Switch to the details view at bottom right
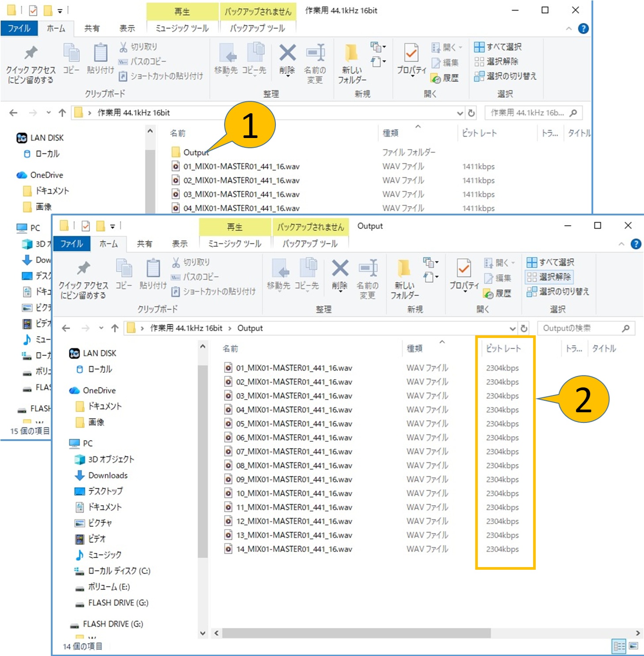 (x=619, y=646)
